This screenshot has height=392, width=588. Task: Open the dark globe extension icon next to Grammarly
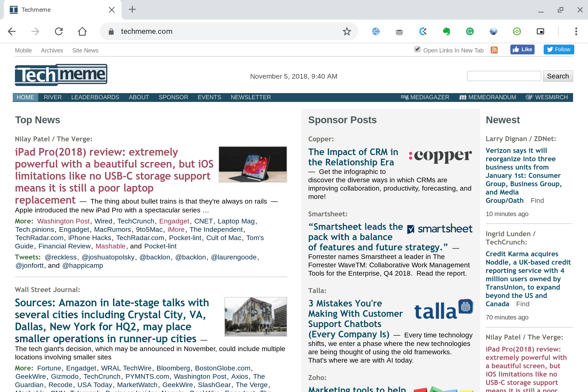pos(493,32)
